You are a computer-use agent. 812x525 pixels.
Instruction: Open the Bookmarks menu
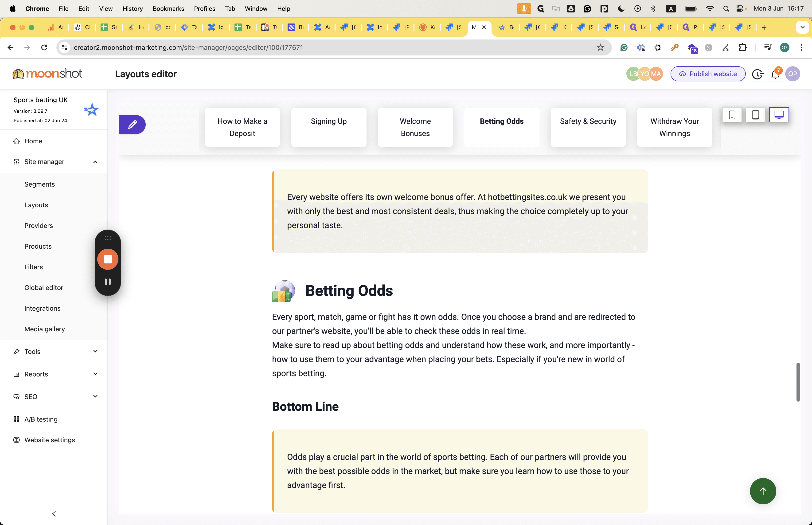pos(168,8)
